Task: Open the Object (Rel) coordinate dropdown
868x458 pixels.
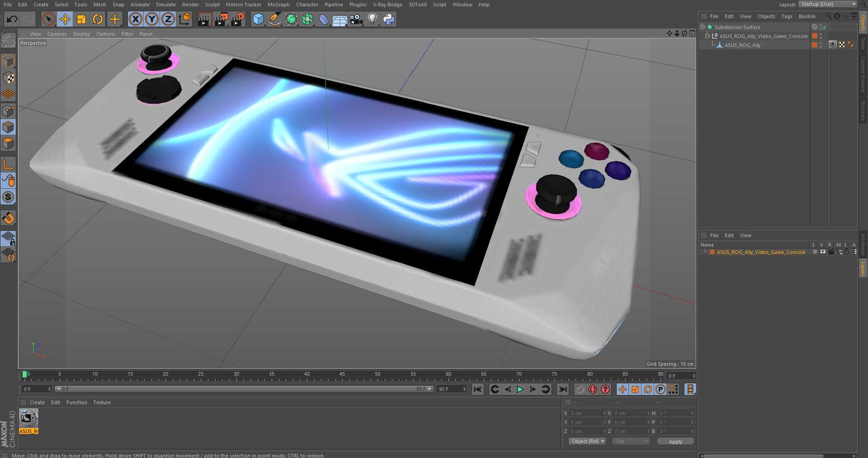Action: [587, 441]
